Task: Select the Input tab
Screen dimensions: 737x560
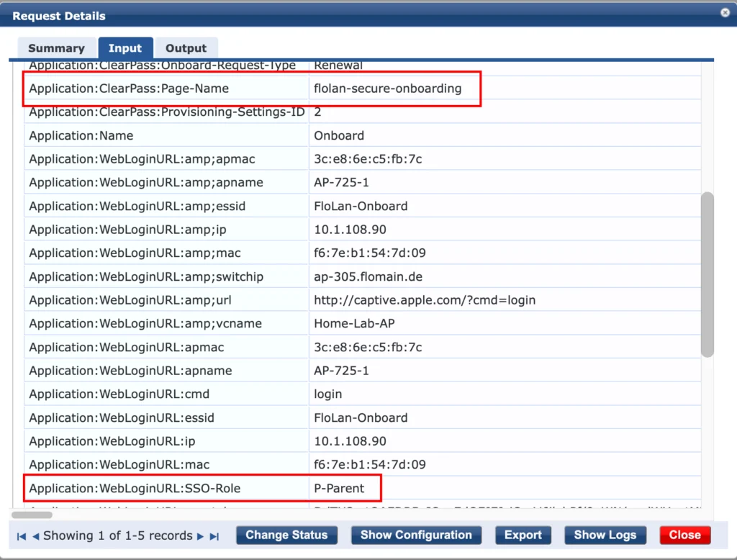Action: pos(125,48)
